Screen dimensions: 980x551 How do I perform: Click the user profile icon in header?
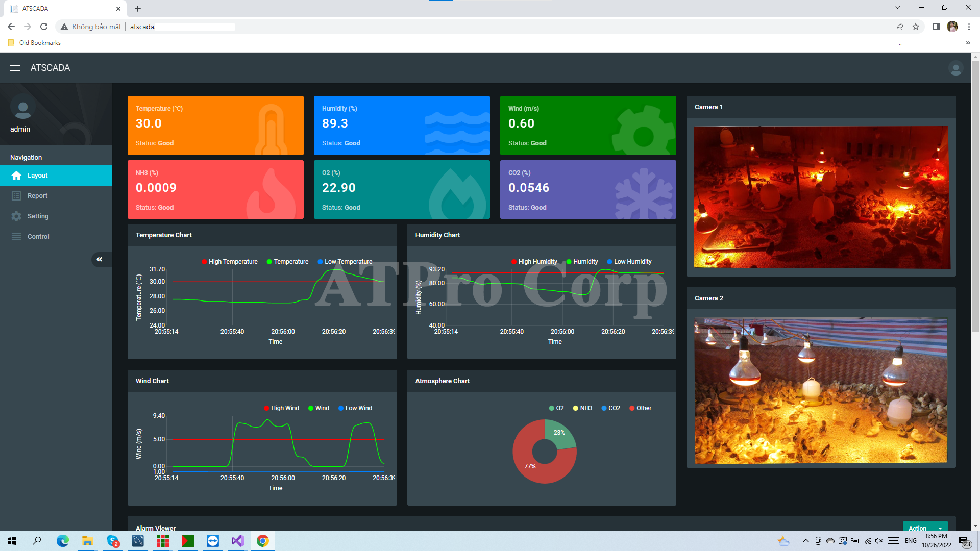tap(955, 68)
